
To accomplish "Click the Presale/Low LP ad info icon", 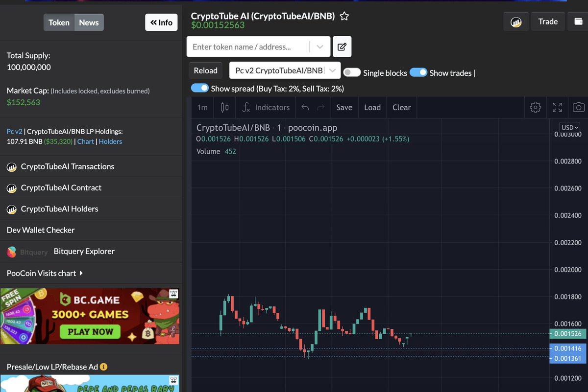I will coord(104,367).
